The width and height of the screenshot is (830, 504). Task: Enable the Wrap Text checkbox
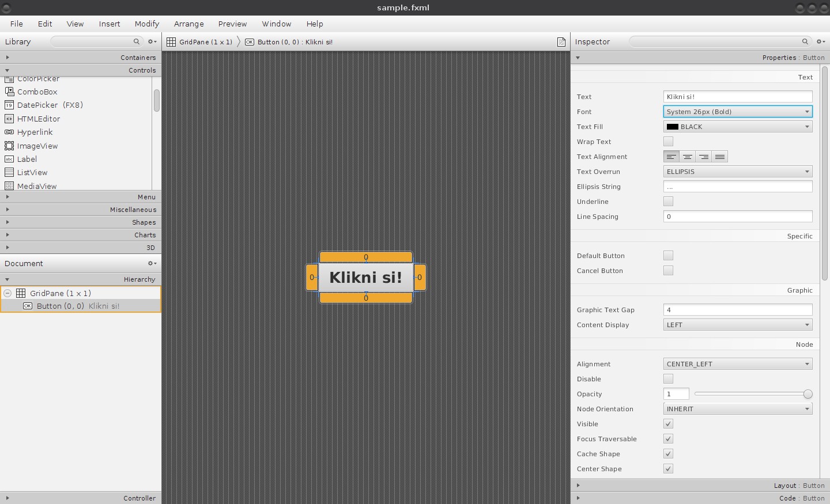click(x=668, y=141)
